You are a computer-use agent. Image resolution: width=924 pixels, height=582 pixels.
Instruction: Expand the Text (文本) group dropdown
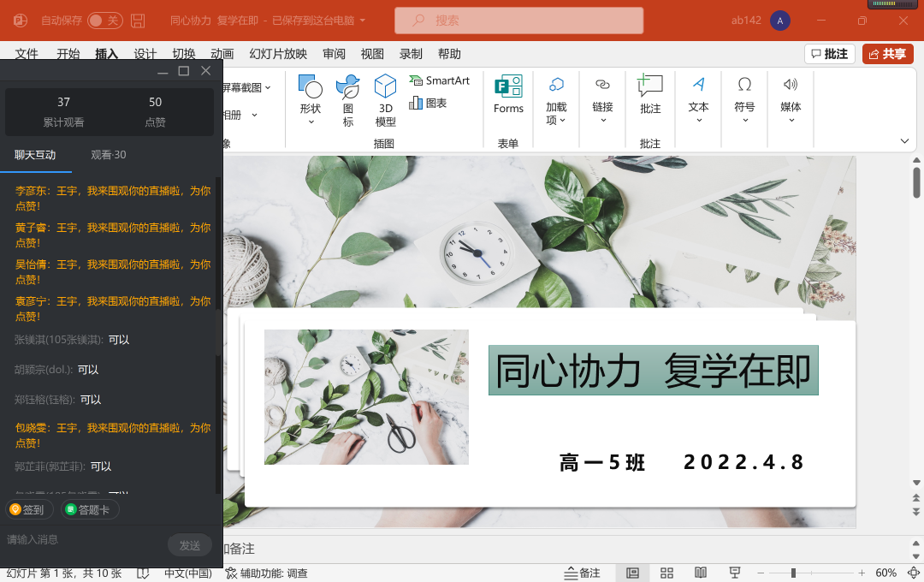coord(698,99)
